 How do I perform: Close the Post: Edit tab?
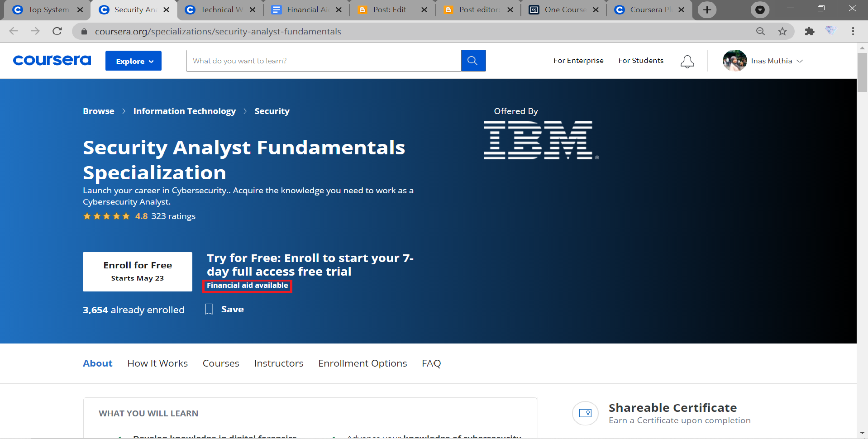click(424, 10)
